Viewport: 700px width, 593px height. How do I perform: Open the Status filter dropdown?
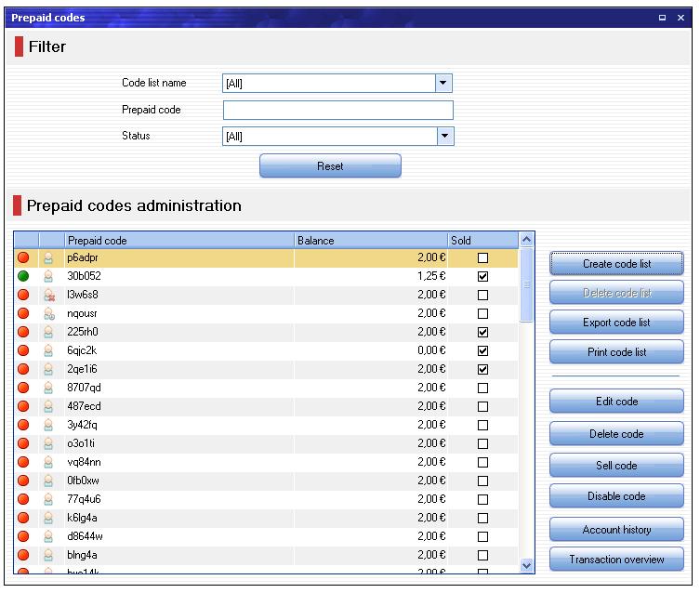(444, 136)
